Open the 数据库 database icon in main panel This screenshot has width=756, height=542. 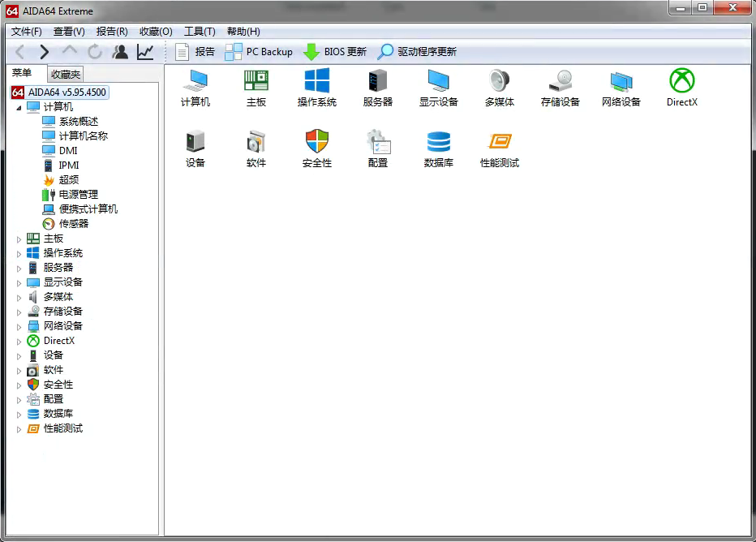(x=438, y=142)
